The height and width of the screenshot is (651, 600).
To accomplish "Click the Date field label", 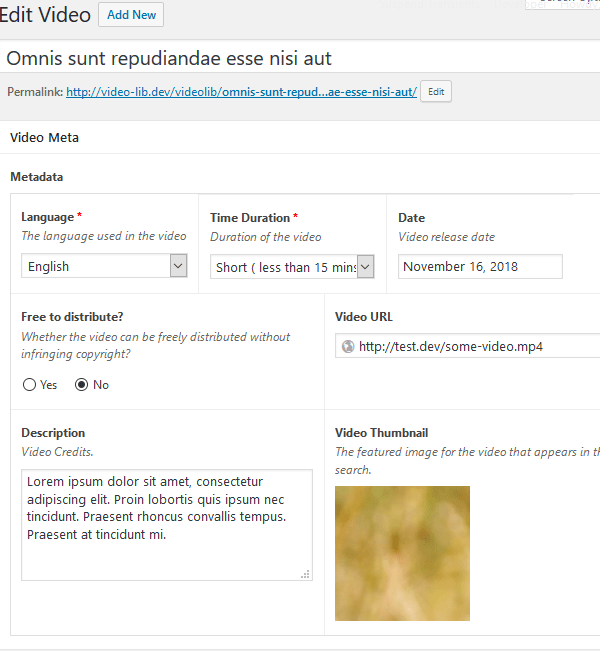I will 411,218.
